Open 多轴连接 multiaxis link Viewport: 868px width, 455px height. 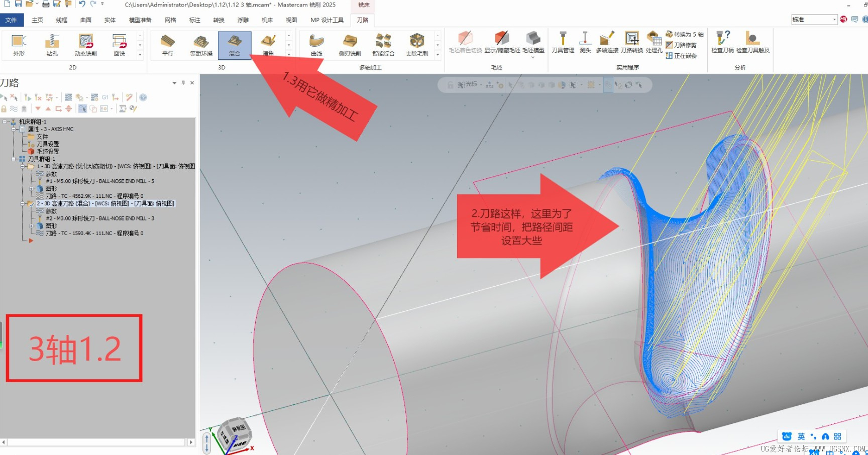click(607, 42)
